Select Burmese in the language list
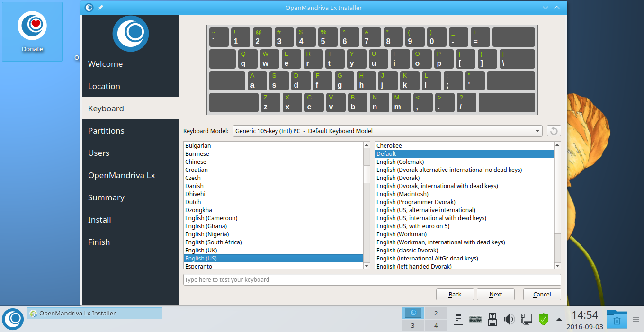644x332 pixels. pos(273,153)
